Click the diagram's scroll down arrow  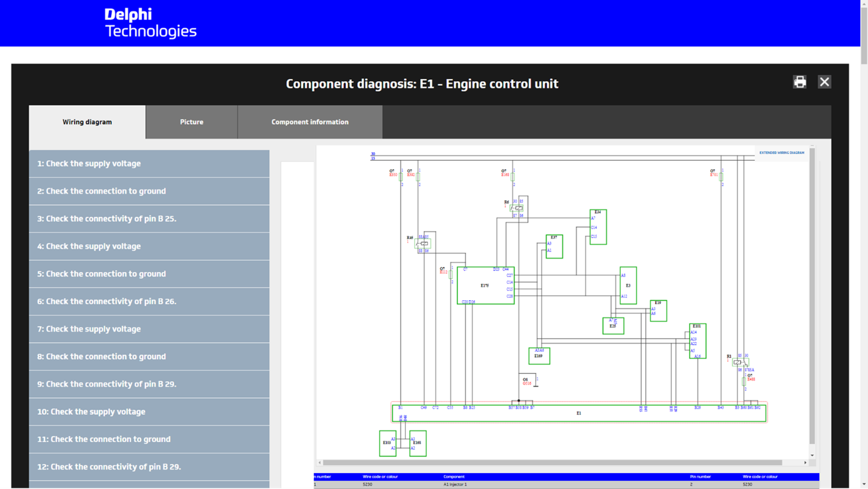tap(812, 455)
